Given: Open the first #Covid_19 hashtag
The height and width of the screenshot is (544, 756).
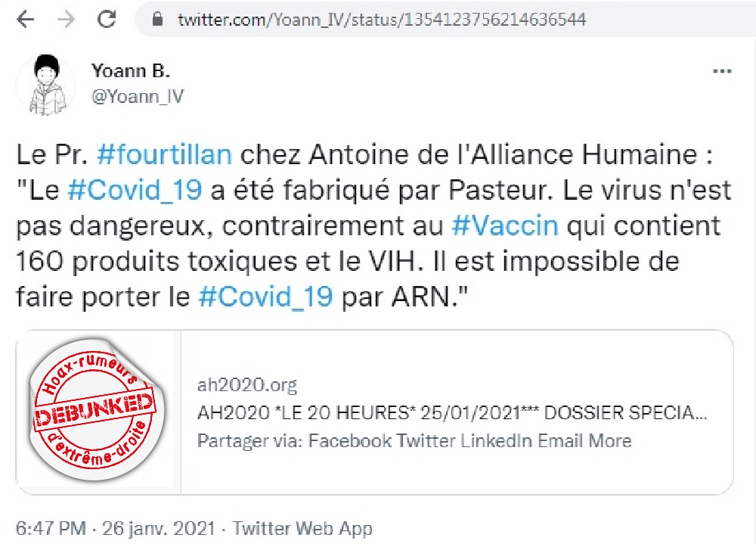Looking at the screenshot, I should (135, 190).
